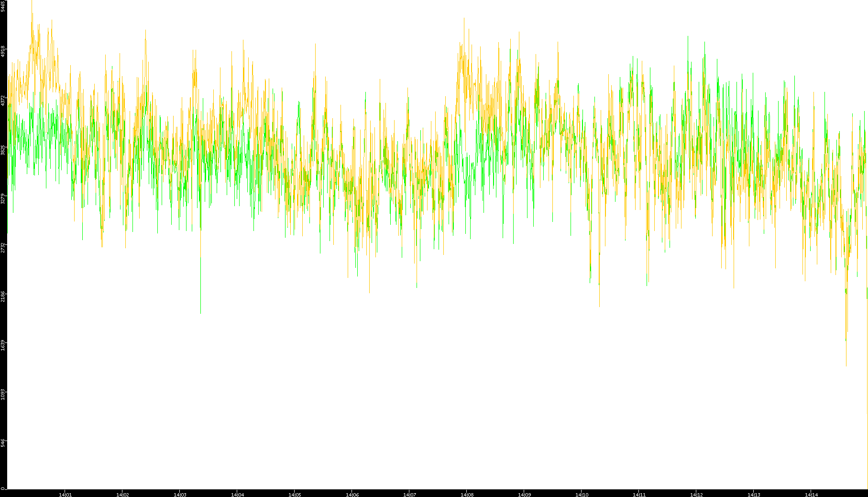Click the 14:03 label on the time axis
Screen dimensions: 868x497
pos(180,495)
